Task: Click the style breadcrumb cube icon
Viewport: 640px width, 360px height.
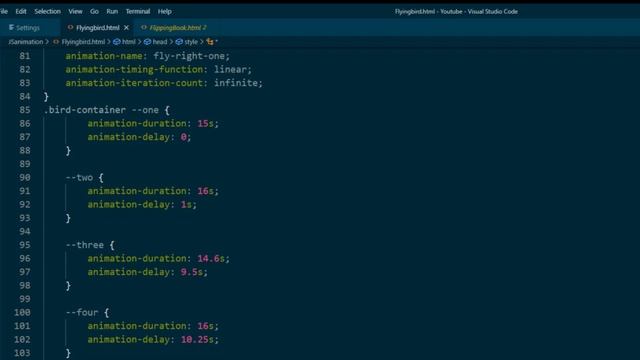Action: coord(179,42)
